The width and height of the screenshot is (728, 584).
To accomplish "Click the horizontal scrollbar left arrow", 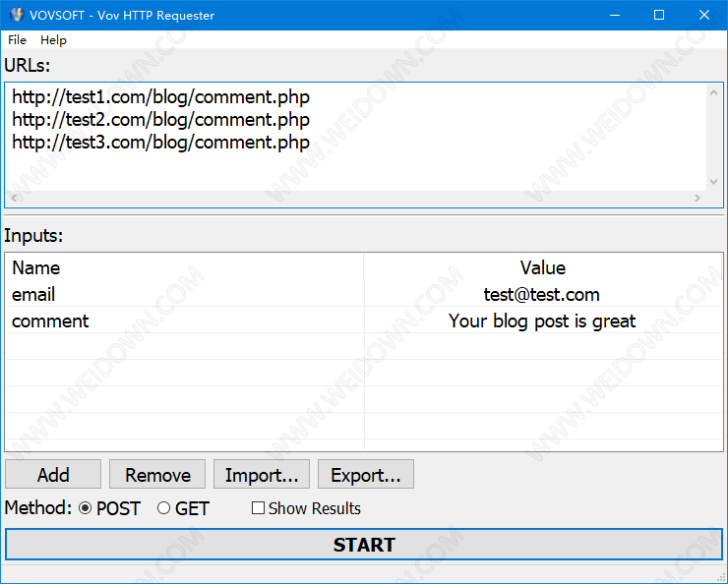I will point(14,199).
